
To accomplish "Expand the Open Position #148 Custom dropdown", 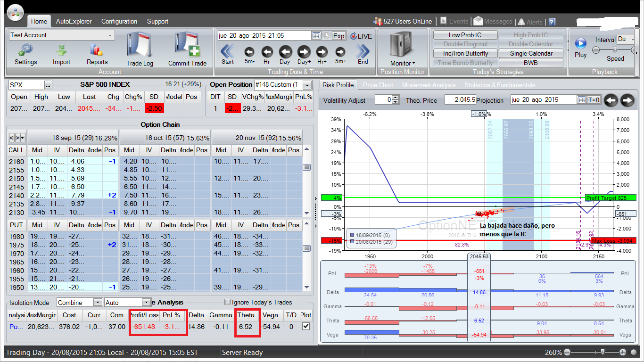I will [x=307, y=85].
